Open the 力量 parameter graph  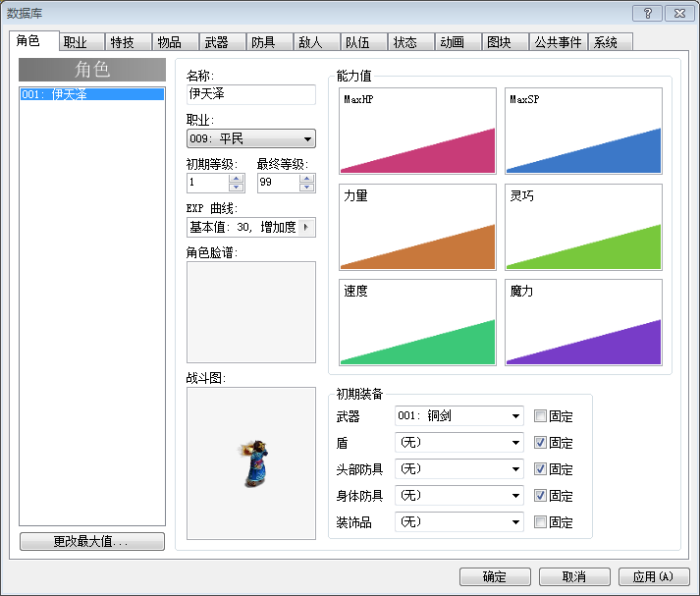pyautogui.click(x=417, y=227)
